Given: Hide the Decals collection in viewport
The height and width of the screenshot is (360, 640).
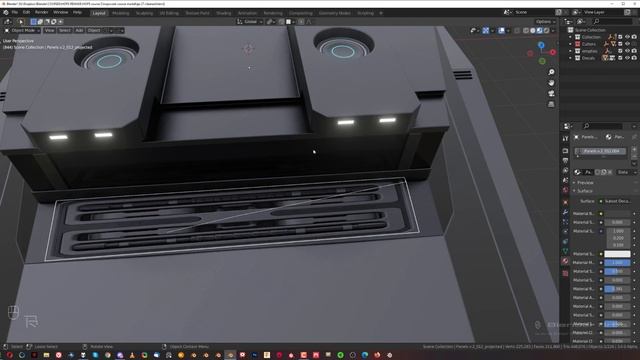Looking at the screenshot, I should [627, 58].
